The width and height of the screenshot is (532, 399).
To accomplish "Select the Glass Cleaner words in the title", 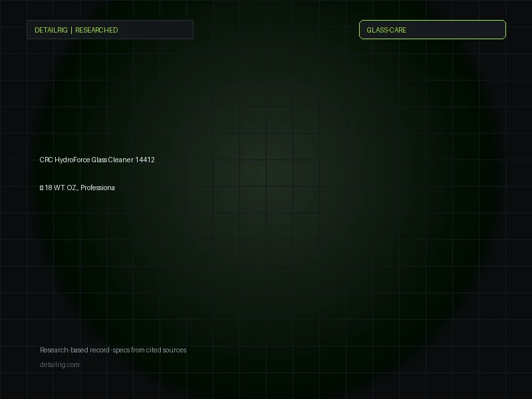I will point(112,160).
